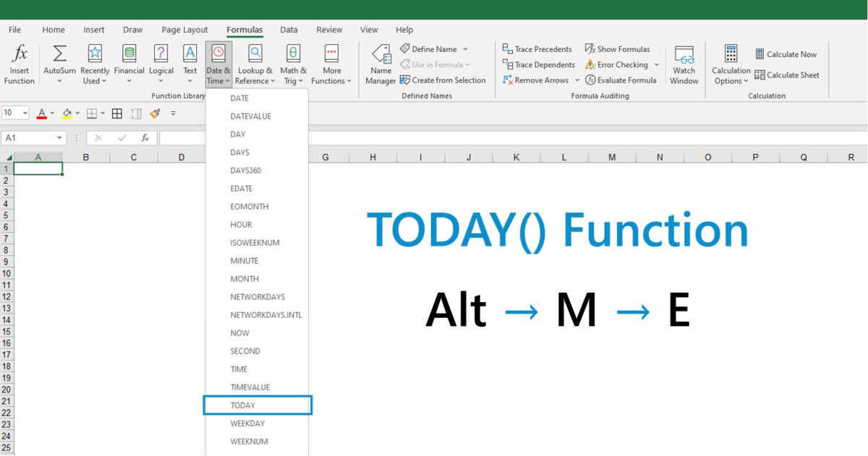This screenshot has height=456, width=868.
Task: Open the Insert Function dialog
Action: (x=20, y=64)
